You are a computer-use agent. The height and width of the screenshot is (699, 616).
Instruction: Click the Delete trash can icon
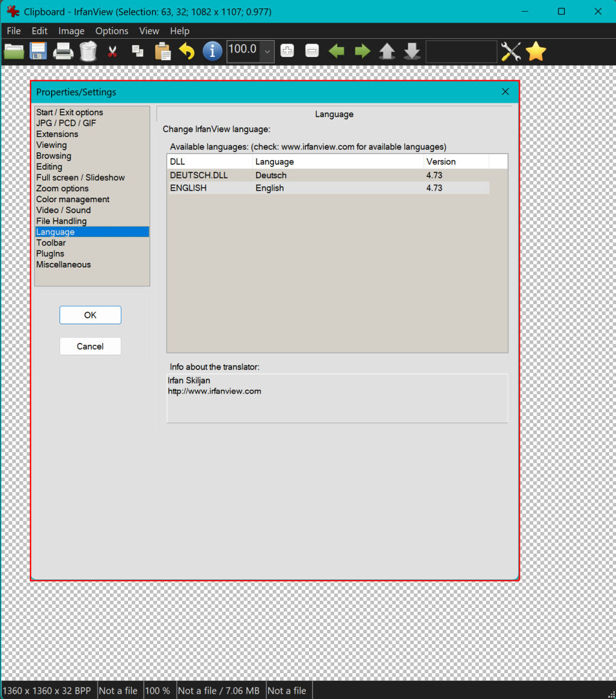tap(88, 51)
